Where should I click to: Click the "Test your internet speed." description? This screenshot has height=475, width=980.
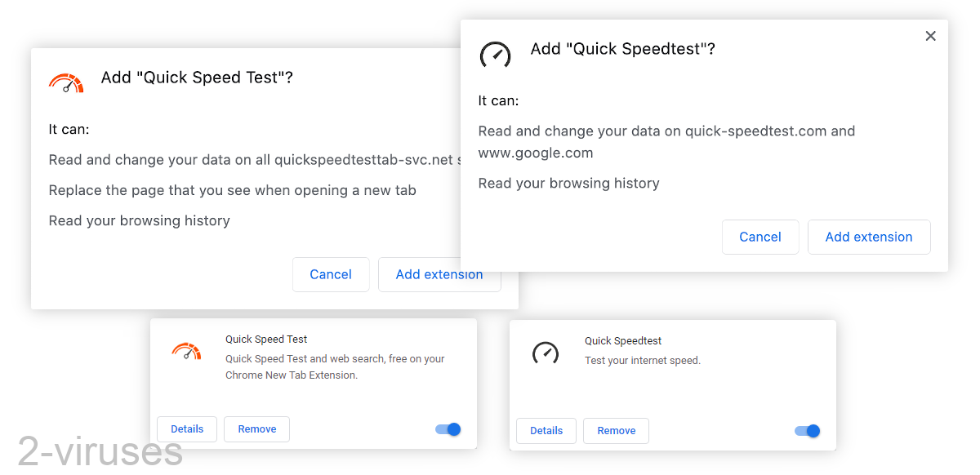(642, 360)
